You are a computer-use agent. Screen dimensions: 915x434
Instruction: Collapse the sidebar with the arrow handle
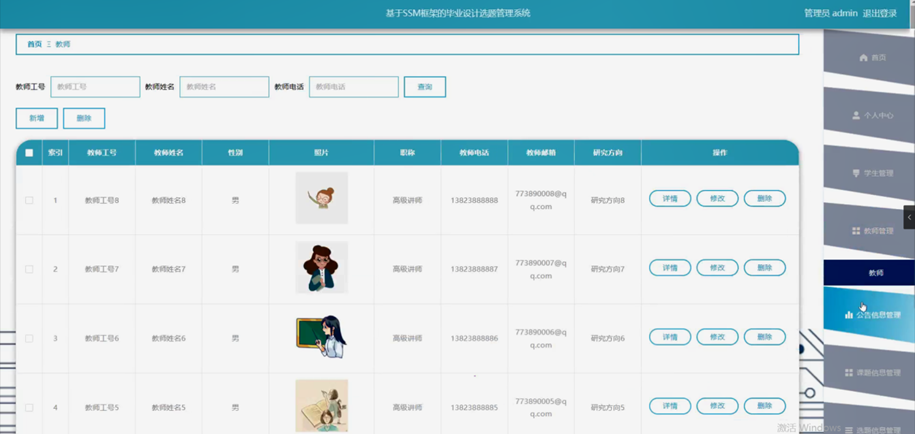pos(909,217)
